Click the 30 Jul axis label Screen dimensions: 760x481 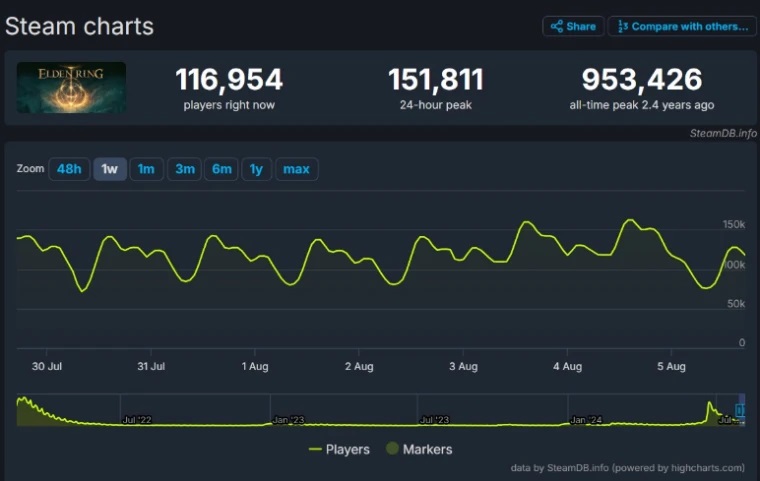[47, 366]
